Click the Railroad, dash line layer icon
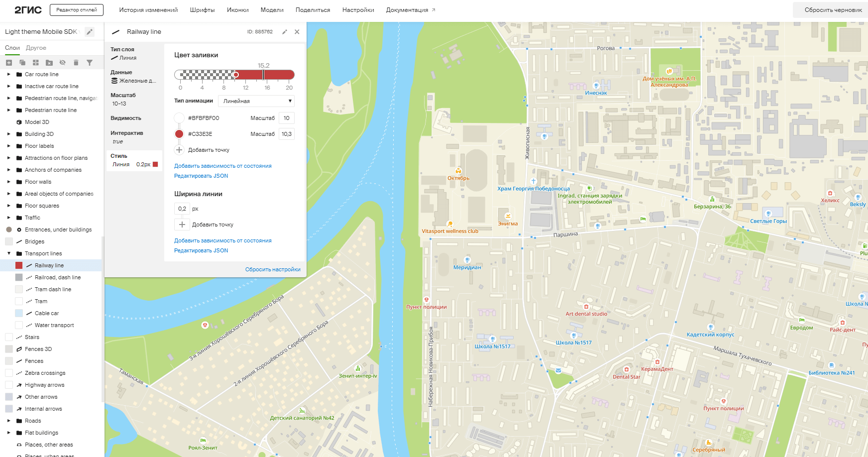The image size is (868, 457). coord(29,277)
